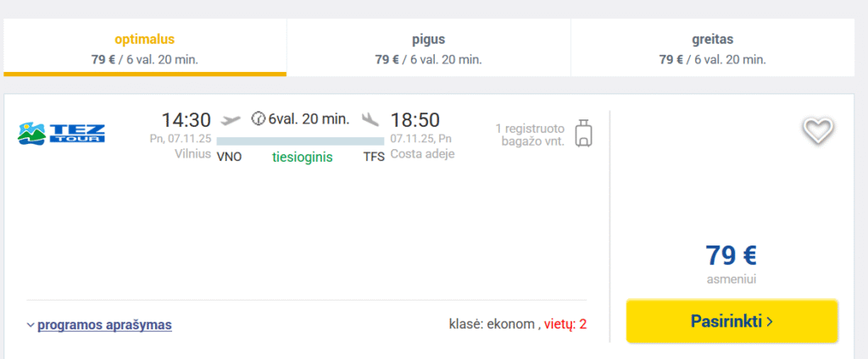Click the 18:50 arrival time
Image resolution: width=868 pixels, height=359 pixels.
point(415,120)
